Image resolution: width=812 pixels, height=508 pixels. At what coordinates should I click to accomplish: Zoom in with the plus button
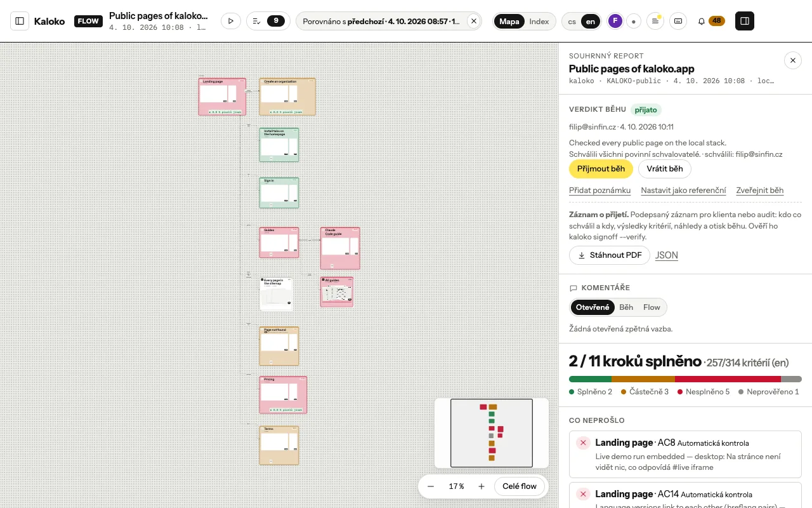coord(481,486)
